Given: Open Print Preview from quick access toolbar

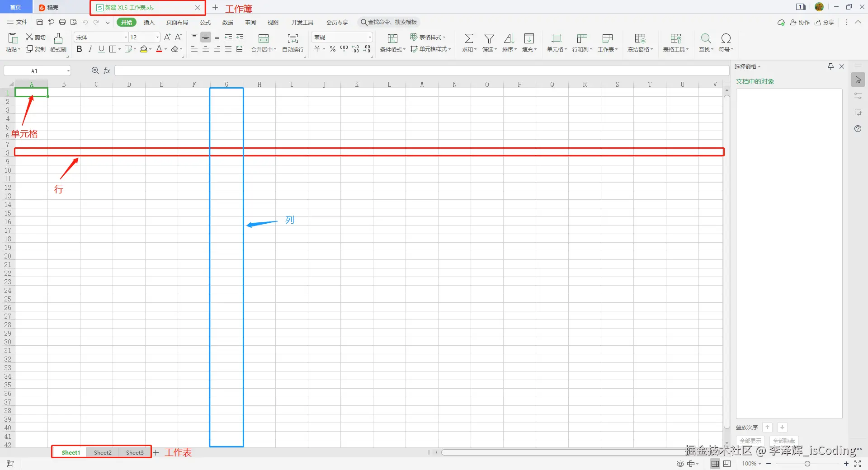Looking at the screenshot, I should [74, 22].
